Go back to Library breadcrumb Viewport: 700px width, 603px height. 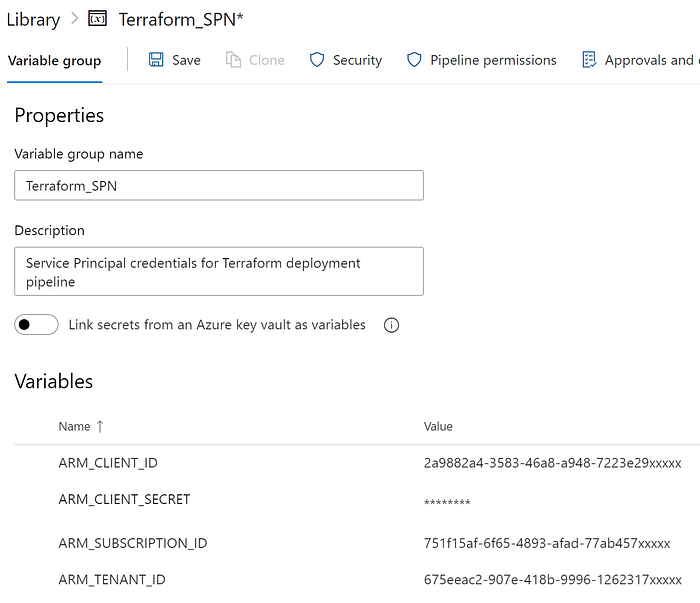pos(33,20)
